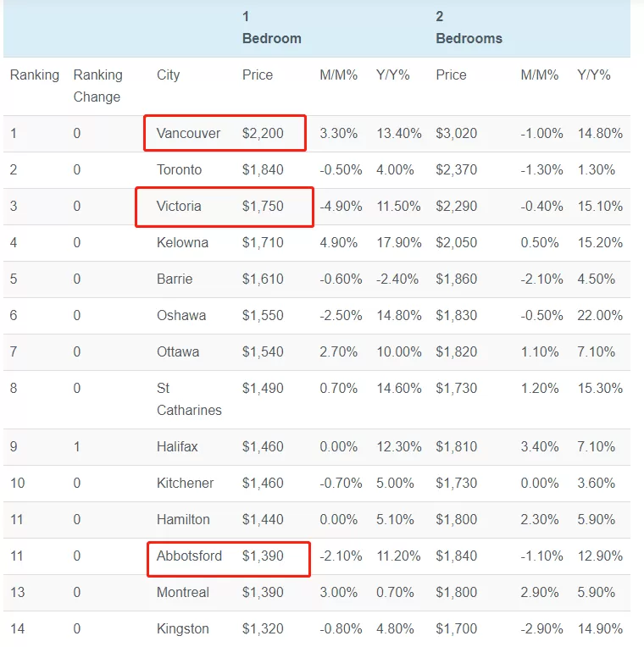Screen dimensions: 644x647
Task: Click Hamilton's $1,800 two-bedroom price
Action: (456, 519)
